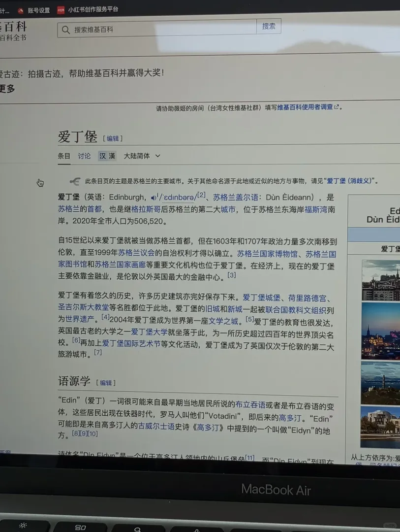The height and width of the screenshot is (532, 400).
Task: Open the 荷里路德宫 link
Action: tap(307, 298)
